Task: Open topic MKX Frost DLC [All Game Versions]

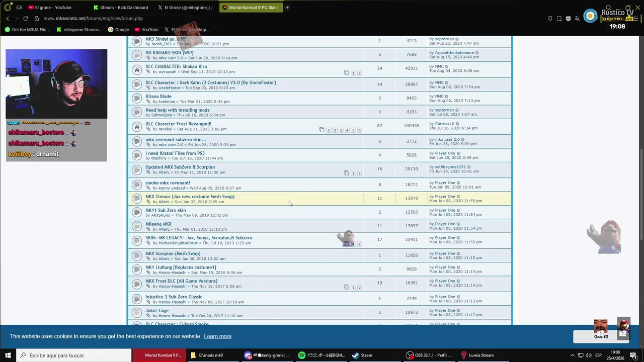Action: click(x=181, y=281)
